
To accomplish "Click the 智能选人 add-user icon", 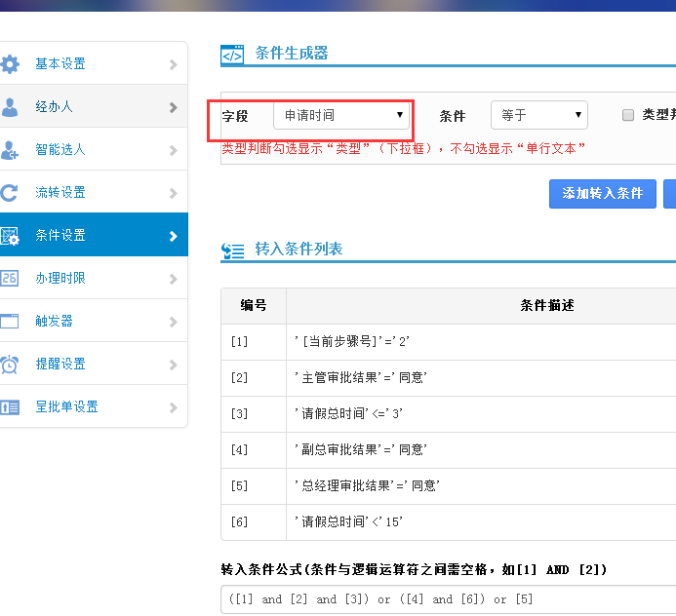I will [x=10, y=150].
